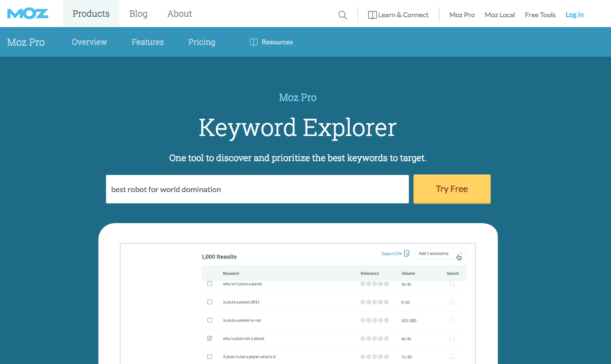This screenshot has width=611, height=364.
Task: Click relevancy dots for 'is pluto a planet 2011'
Action: 374,302
